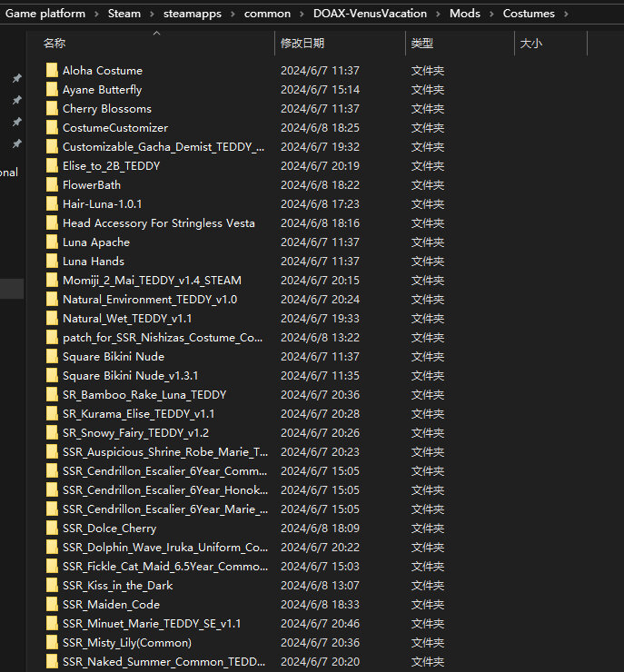Click date 2024/6/8 18:25 of CostumeCustomizer
Viewport: 624px width, 672px height.
click(320, 128)
